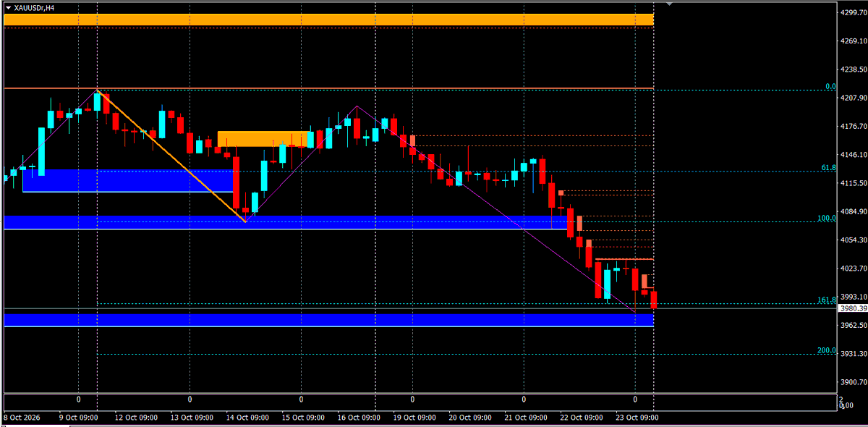This screenshot has height=427, width=868.
Task: Click the 22 Oct 09:00 time label
Action: click(581, 418)
